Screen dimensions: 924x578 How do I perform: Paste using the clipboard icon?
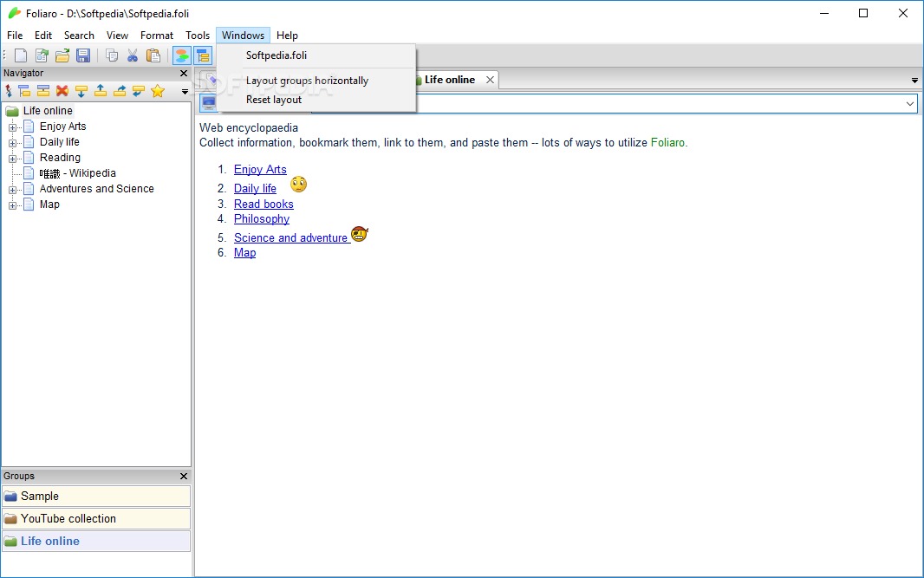(153, 56)
